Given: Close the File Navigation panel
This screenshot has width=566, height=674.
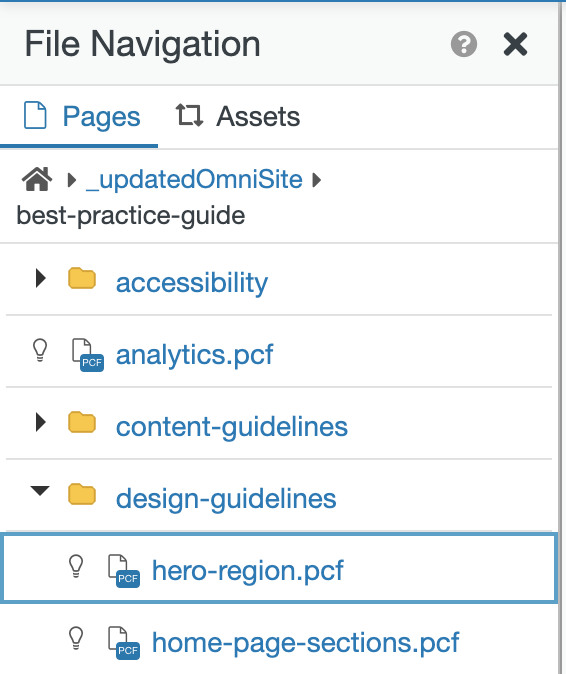Looking at the screenshot, I should [515, 44].
